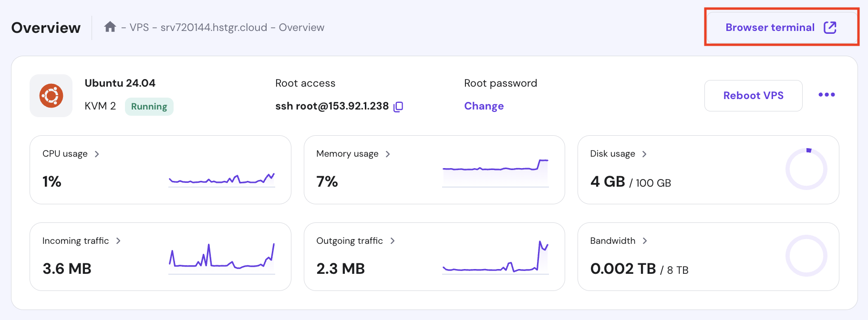Select srv720144.hstgr.cloud breadcrumb item

point(214,28)
